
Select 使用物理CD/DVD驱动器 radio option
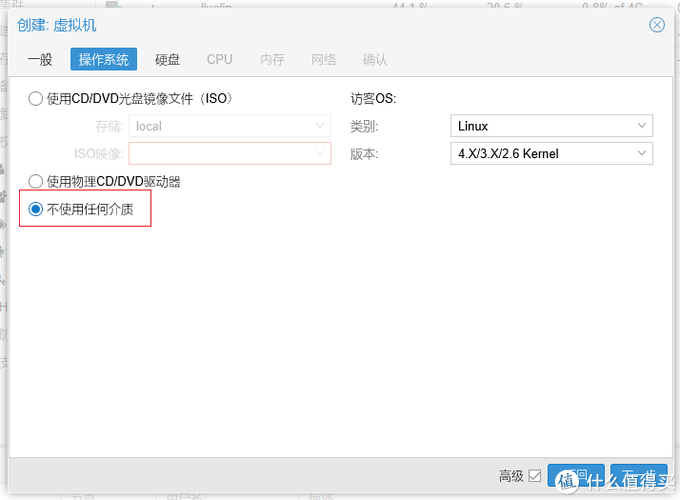tap(36, 181)
